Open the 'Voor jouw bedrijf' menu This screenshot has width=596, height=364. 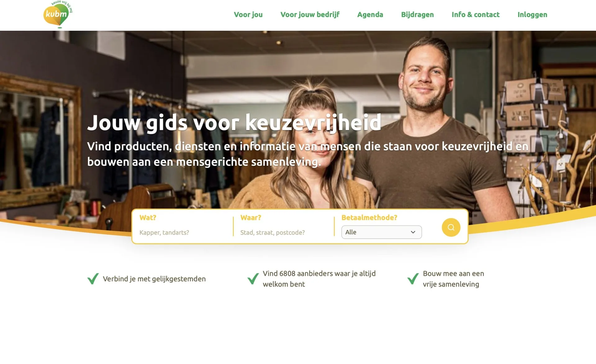pos(310,15)
